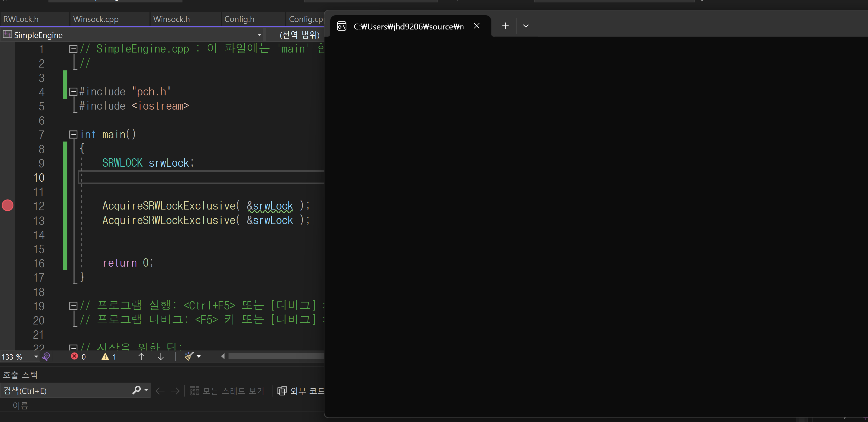
Task: Click the return 0; statement
Action: click(128, 263)
